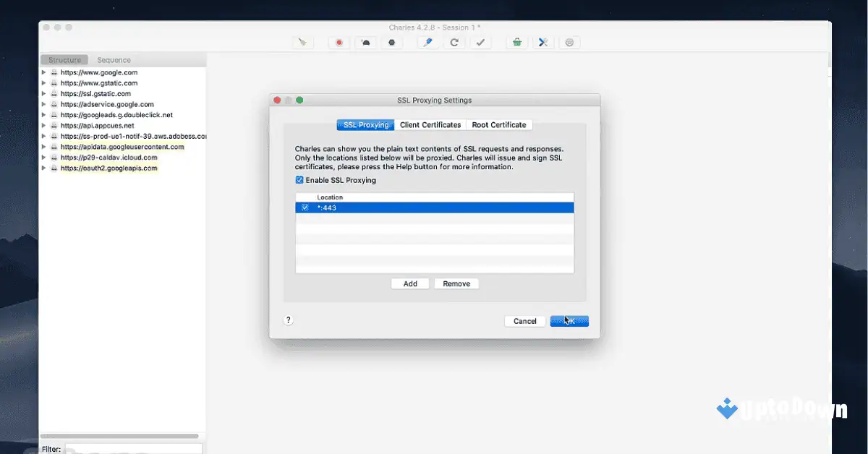Toggle breakpoints with the hexagon icon

tap(392, 42)
